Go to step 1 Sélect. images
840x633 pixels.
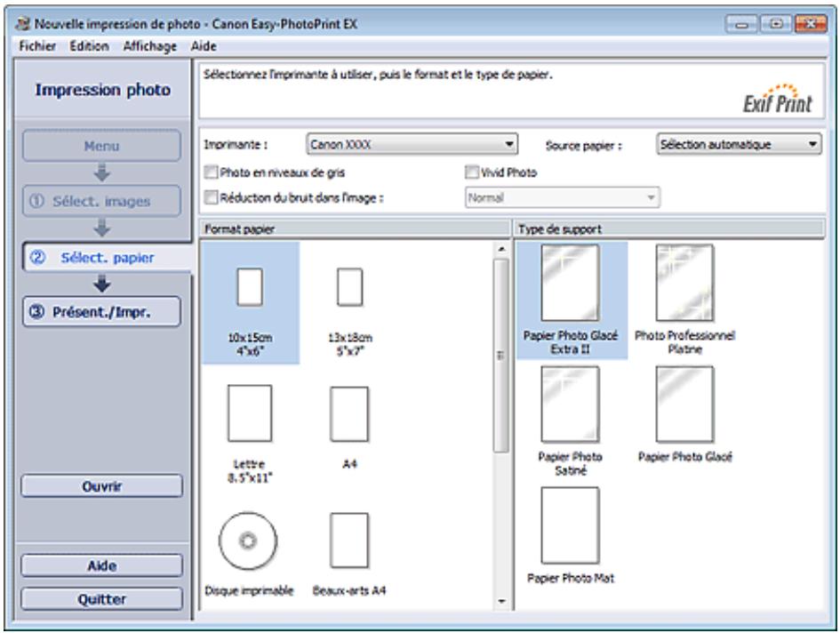102,202
